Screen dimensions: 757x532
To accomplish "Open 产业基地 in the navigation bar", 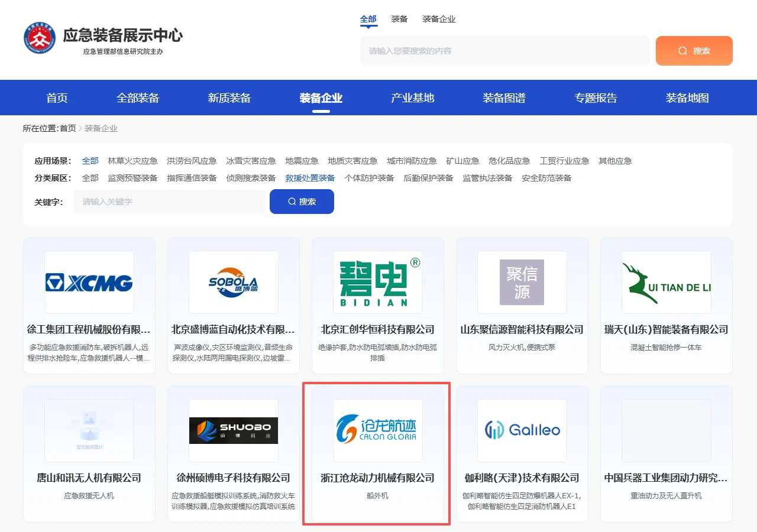I will (413, 98).
